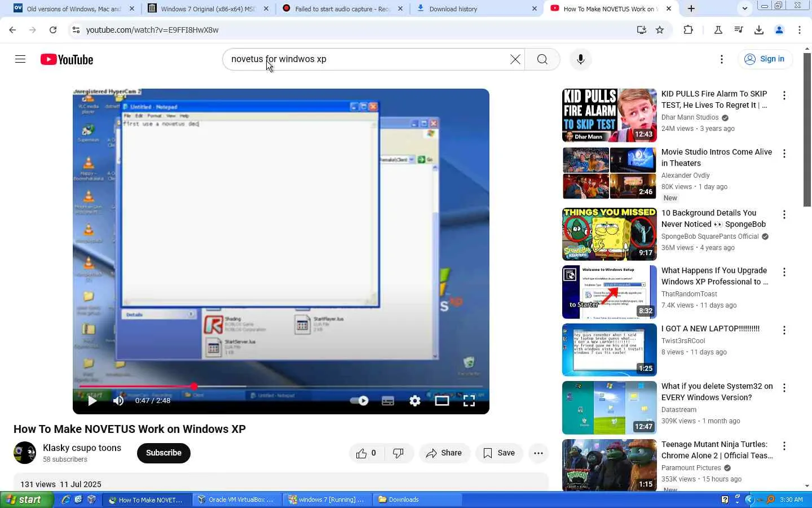Open Chrome three-dot menu
The height and width of the screenshot is (508, 812).
pos(800,30)
